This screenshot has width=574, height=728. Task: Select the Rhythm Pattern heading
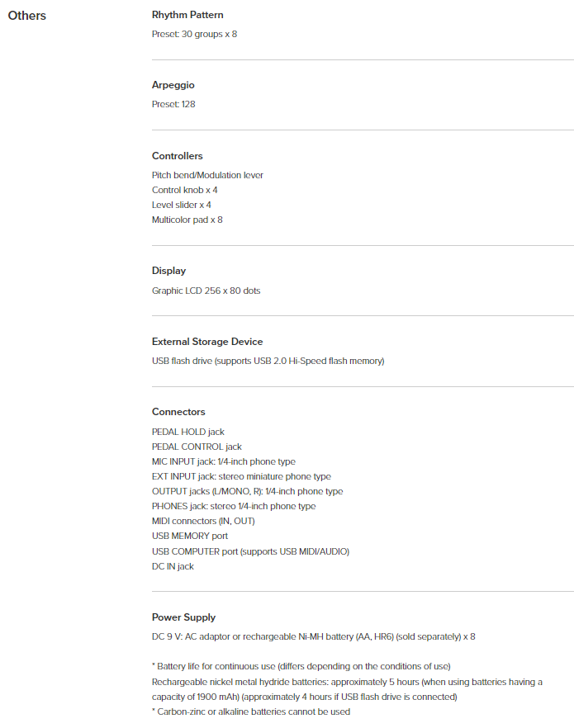[187, 15]
